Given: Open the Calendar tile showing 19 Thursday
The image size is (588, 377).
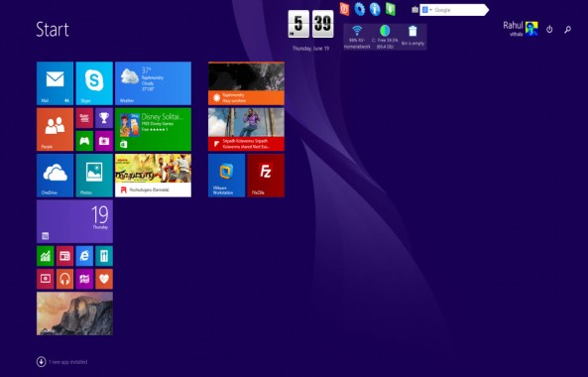Looking at the screenshot, I should [x=74, y=221].
